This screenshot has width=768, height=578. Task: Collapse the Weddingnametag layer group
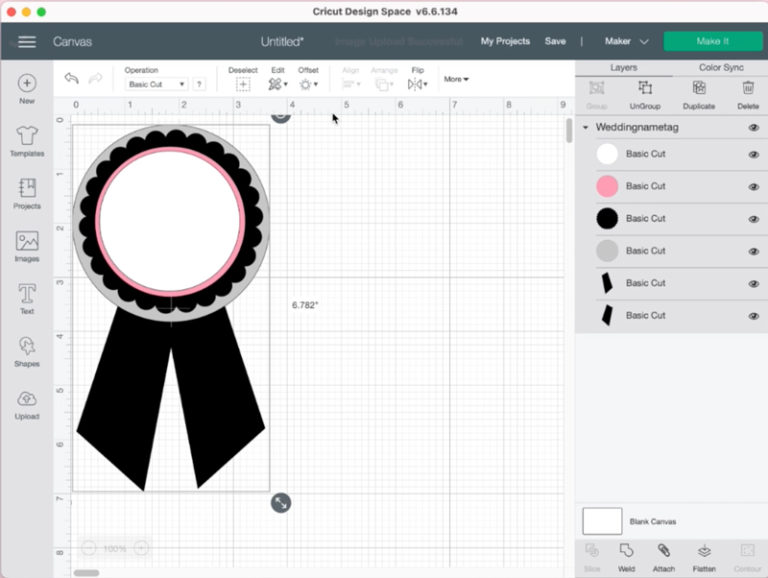[585, 128]
